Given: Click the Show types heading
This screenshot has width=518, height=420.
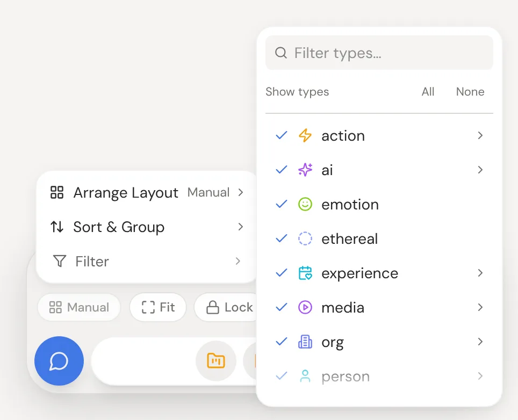Looking at the screenshot, I should (x=297, y=92).
